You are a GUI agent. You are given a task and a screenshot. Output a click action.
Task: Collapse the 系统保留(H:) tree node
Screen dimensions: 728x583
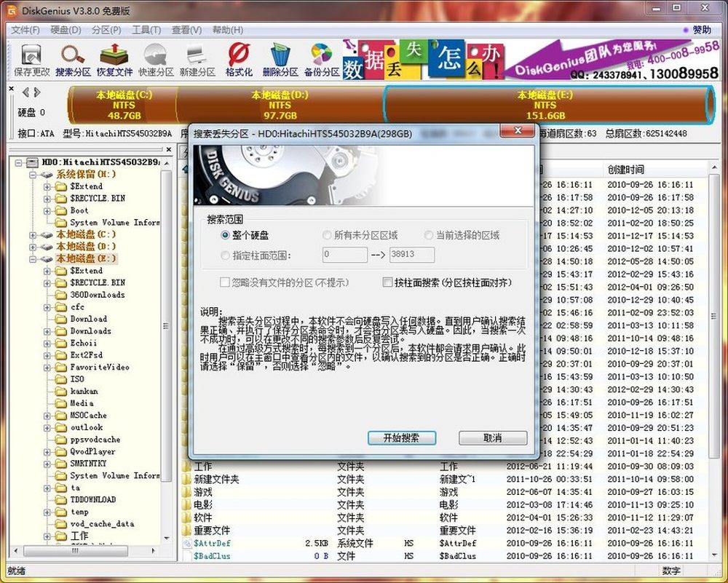33,175
